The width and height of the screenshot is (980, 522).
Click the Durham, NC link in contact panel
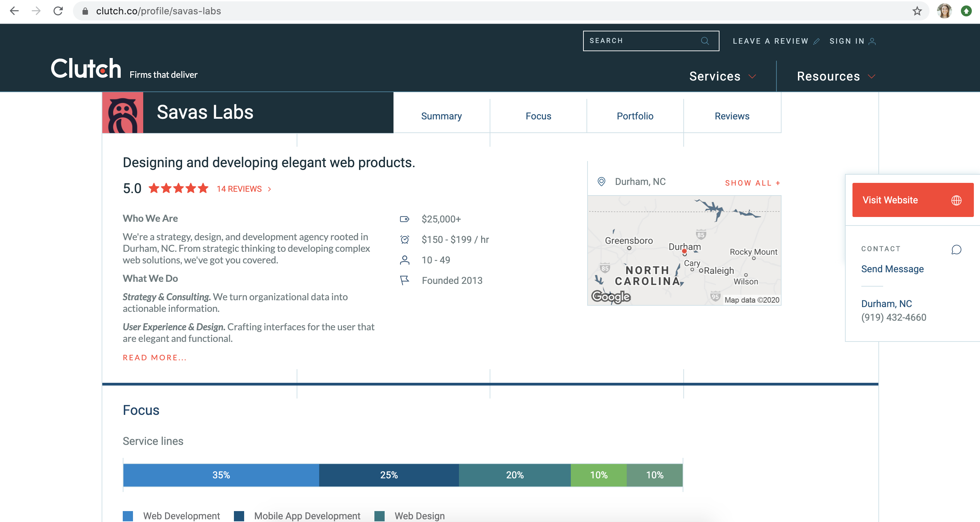(x=887, y=304)
